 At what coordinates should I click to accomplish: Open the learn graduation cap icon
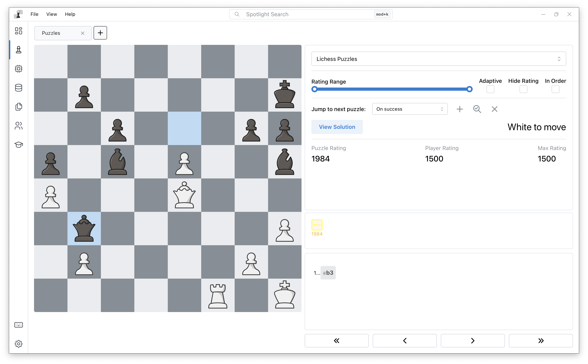[19, 145]
